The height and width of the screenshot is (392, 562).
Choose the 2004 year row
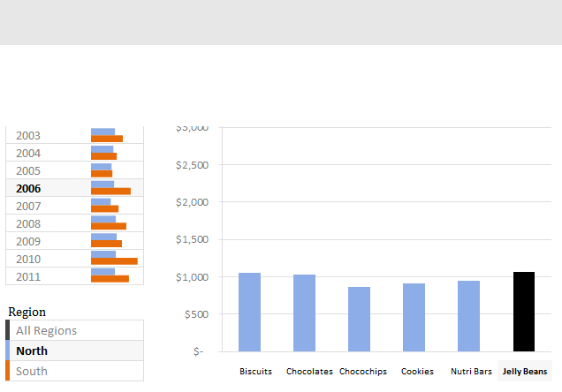[x=28, y=154]
